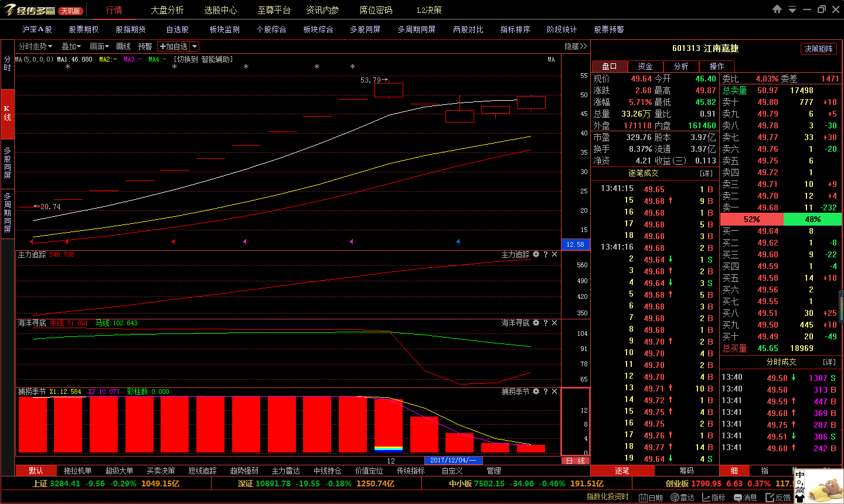The height and width of the screenshot is (504, 844).
Task: Switch to the 分析 panel tab
Action: [681, 66]
